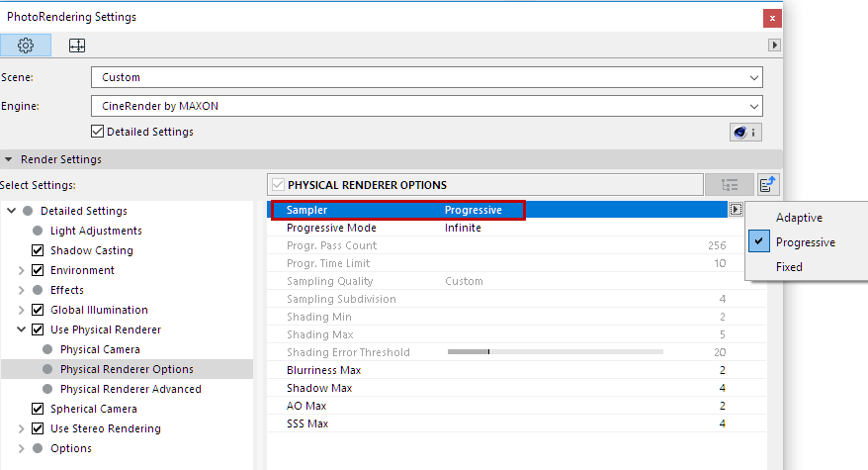Toggle the Spherical Camera checkbox

pos(38,409)
